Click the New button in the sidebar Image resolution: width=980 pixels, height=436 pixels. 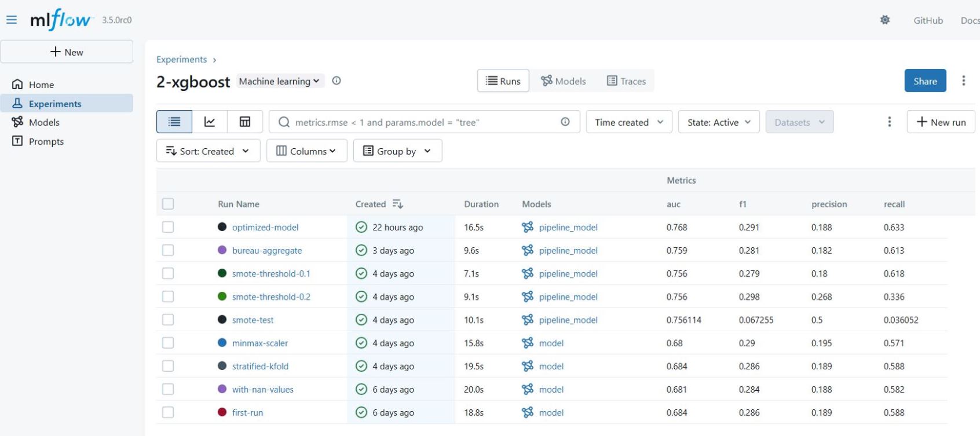(x=67, y=52)
